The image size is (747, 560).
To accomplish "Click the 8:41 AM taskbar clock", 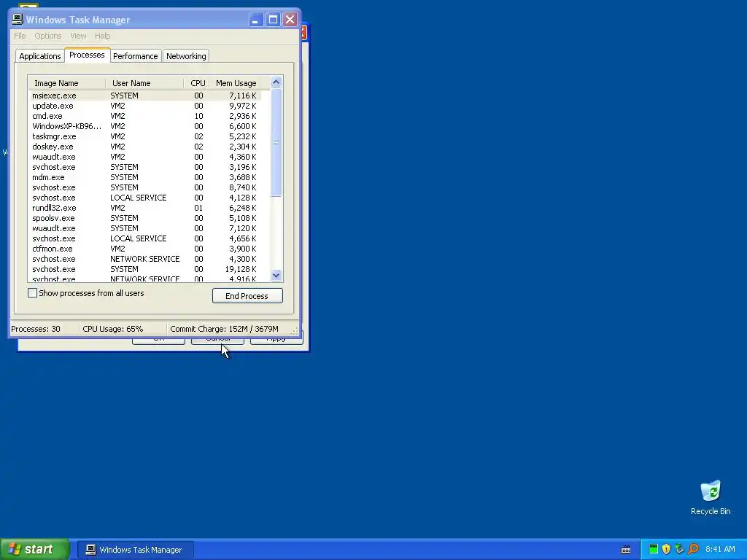I will [720, 549].
